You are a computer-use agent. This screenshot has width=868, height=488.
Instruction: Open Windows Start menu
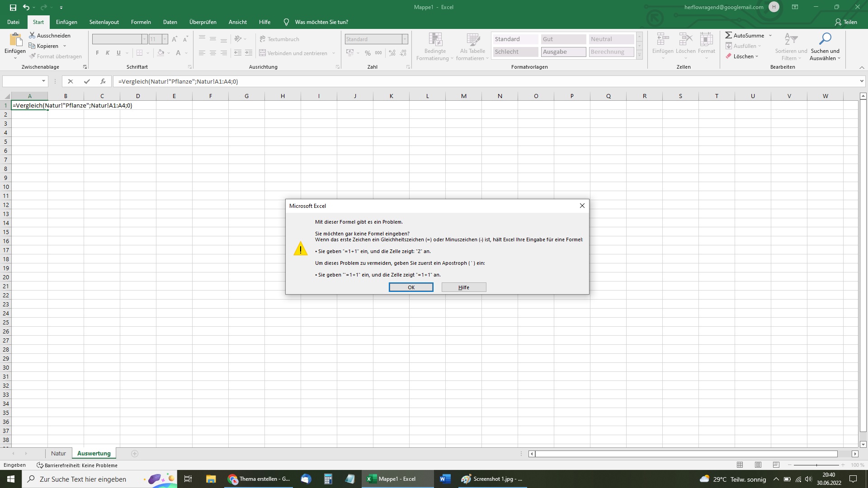click(x=11, y=479)
